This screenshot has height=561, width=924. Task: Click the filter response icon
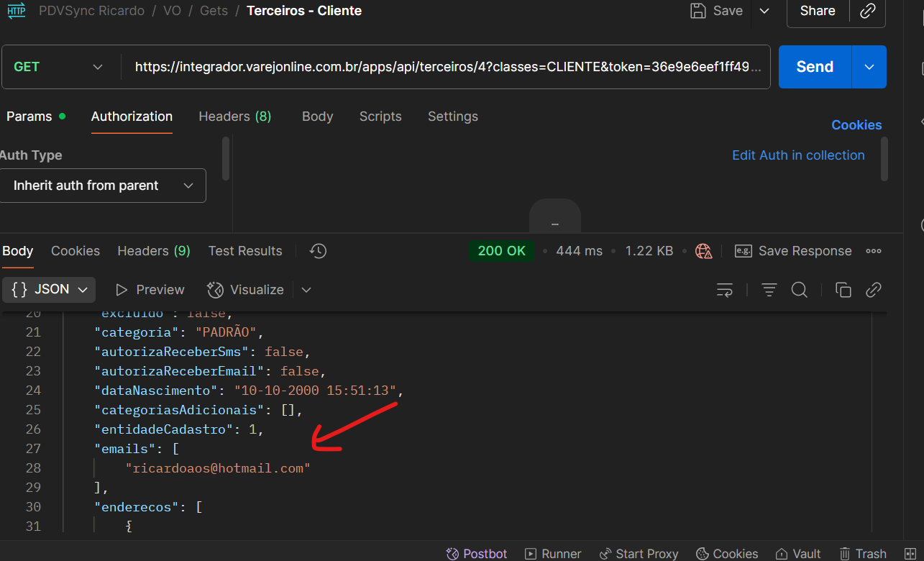tap(769, 290)
